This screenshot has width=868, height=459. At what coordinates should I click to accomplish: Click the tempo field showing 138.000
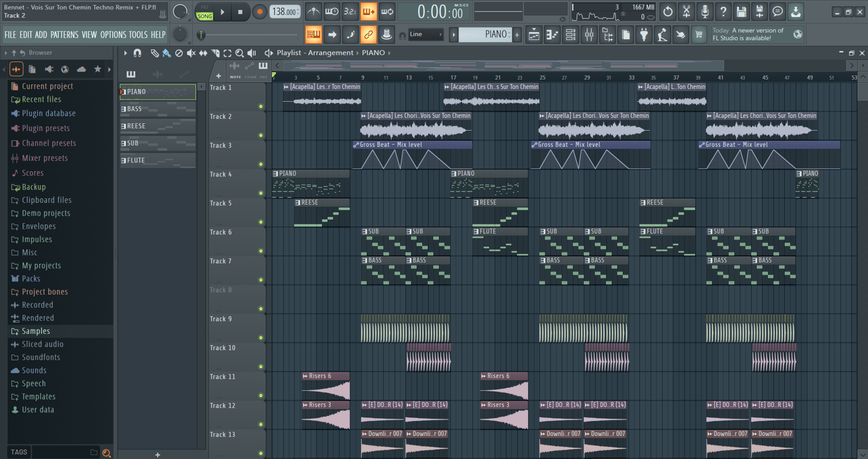click(x=286, y=12)
